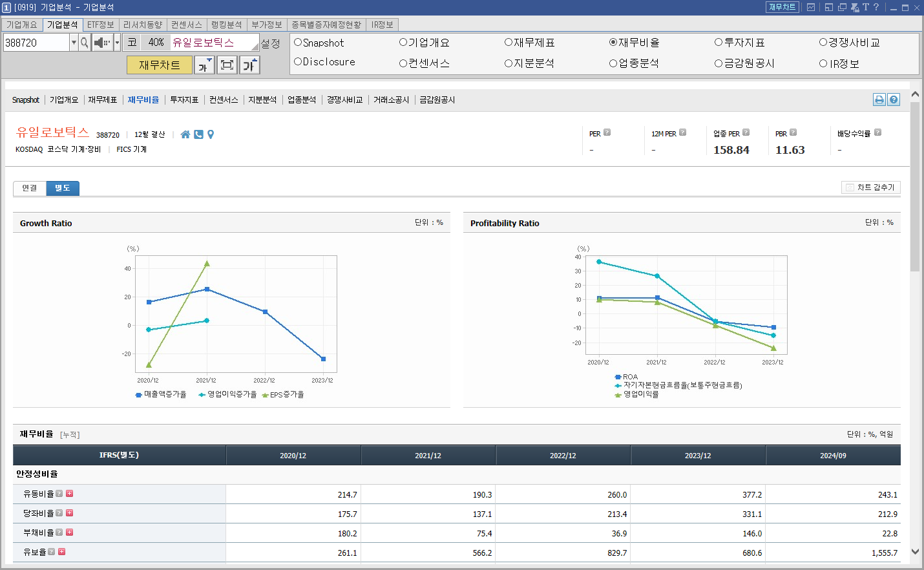This screenshot has height=570, width=924.
Task: Click the scrollbar down arrow
Action: tap(915, 551)
